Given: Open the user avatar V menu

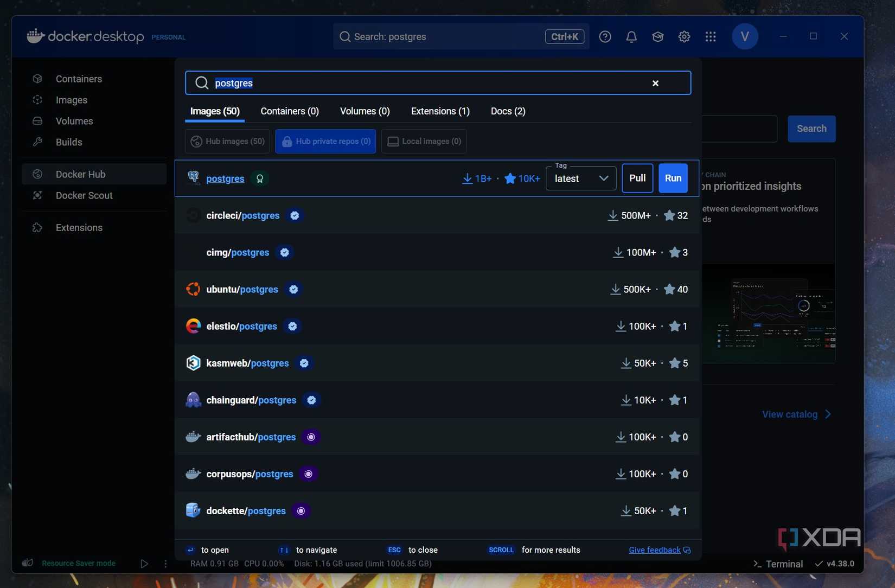Looking at the screenshot, I should tap(745, 36).
